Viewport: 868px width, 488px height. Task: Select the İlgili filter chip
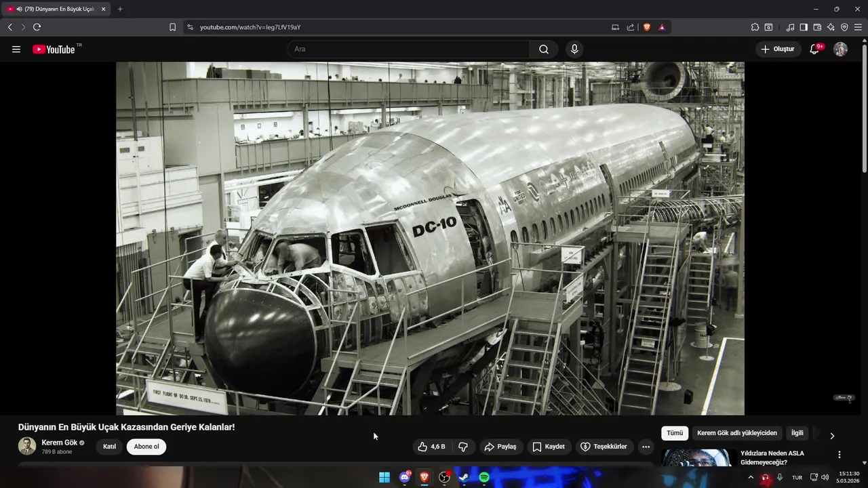click(x=797, y=433)
